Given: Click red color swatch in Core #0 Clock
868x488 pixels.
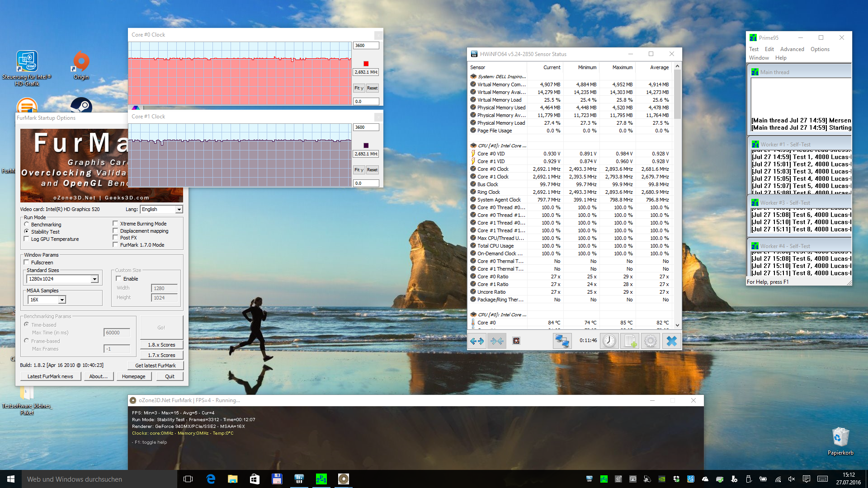Looking at the screenshot, I should tap(366, 64).
